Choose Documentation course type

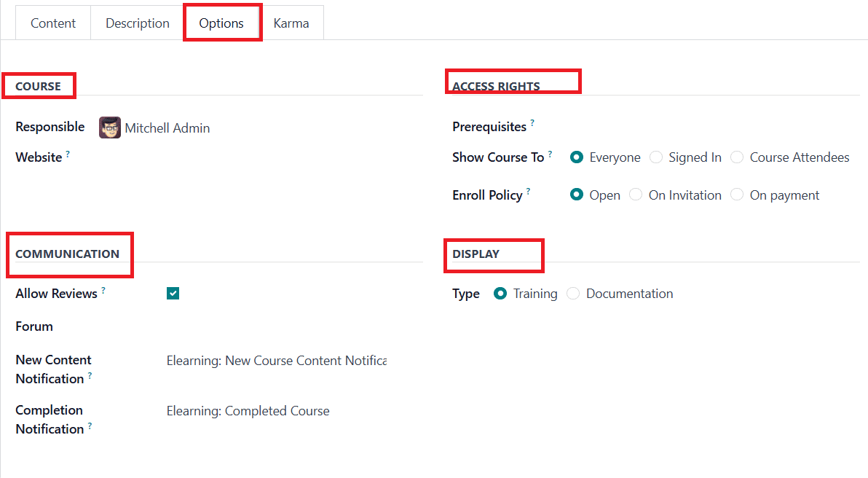[x=573, y=294]
